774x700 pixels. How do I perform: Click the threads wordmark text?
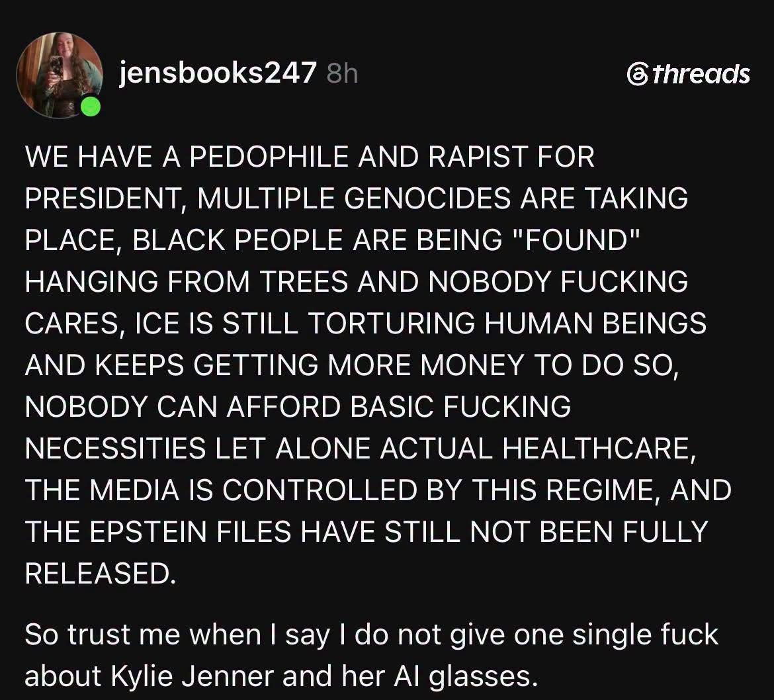tap(701, 74)
